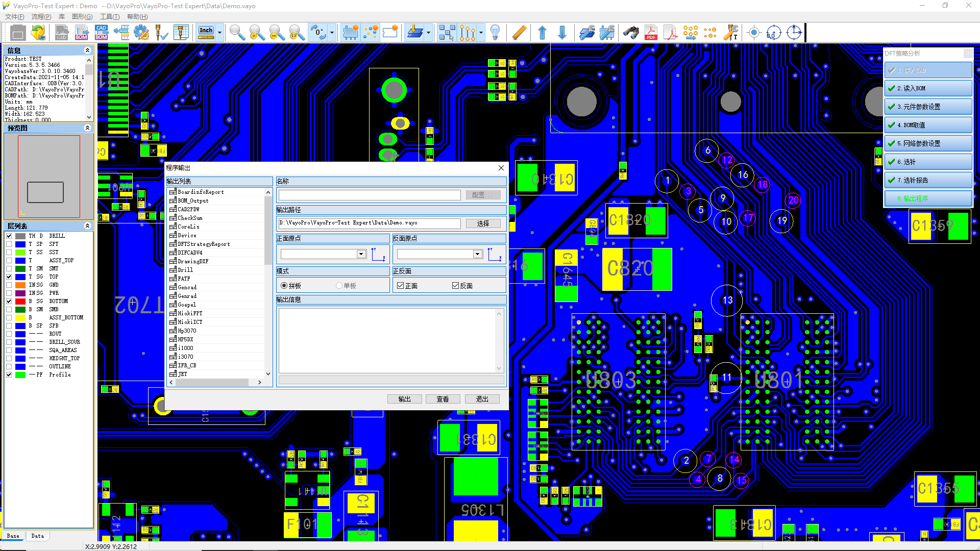Image resolution: width=980 pixels, height=551 pixels.
Task: Select the 单板 radio button
Action: pos(339,286)
